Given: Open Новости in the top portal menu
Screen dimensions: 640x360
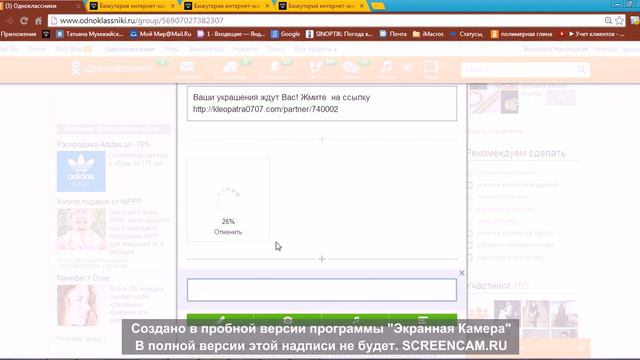Looking at the screenshot, I should click(x=245, y=49).
